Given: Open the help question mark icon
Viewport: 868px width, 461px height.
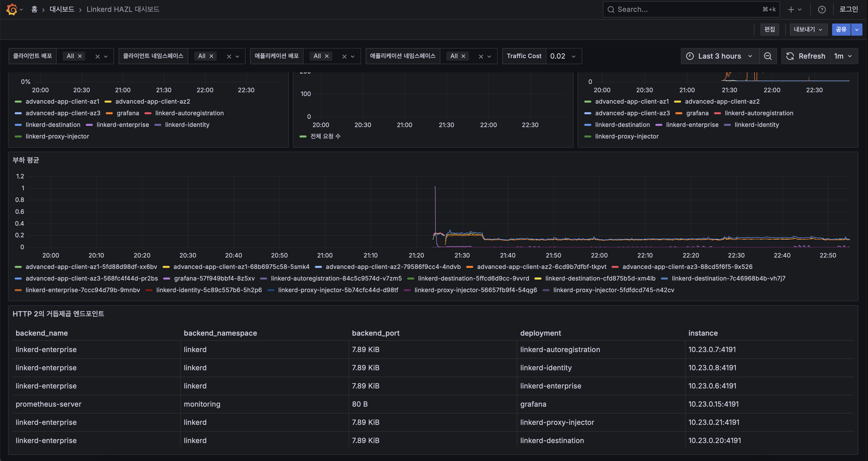Looking at the screenshot, I should tap(821, 9).
